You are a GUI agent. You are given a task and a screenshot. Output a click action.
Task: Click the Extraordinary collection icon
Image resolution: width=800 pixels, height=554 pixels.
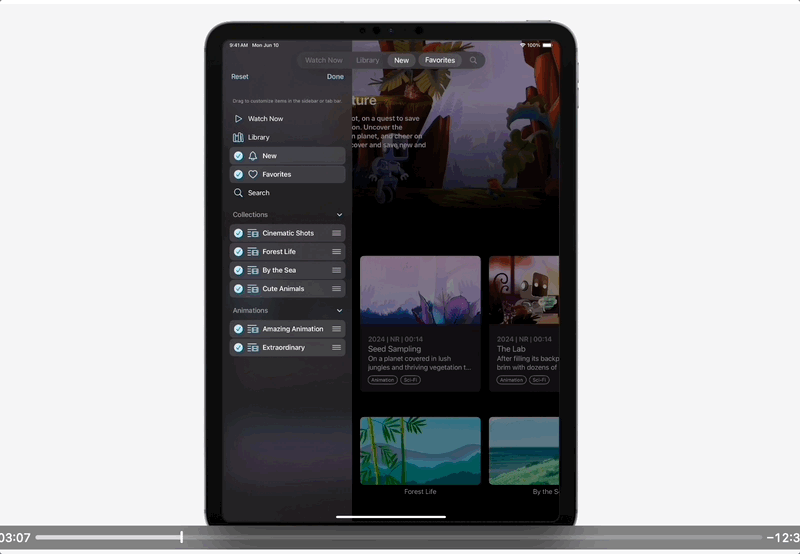click(x=253, y=347)
